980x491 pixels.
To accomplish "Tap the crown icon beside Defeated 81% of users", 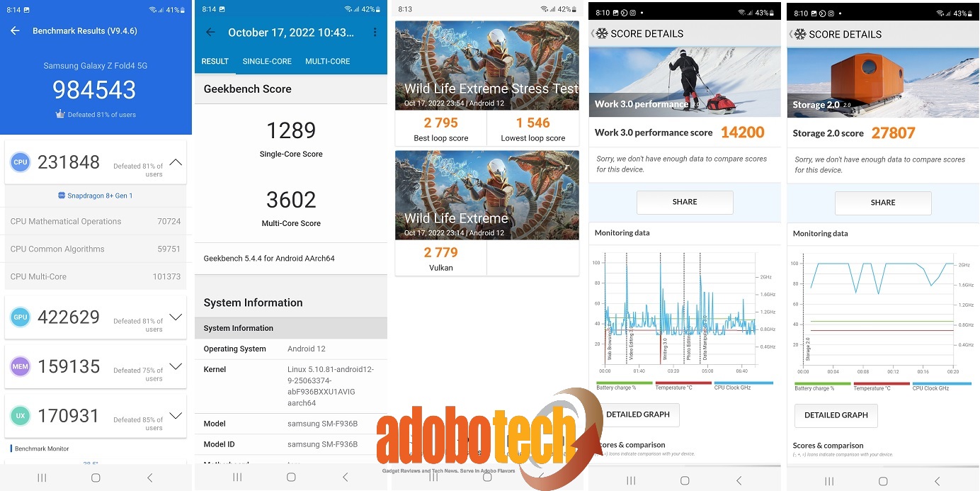I will pos(60,114).
